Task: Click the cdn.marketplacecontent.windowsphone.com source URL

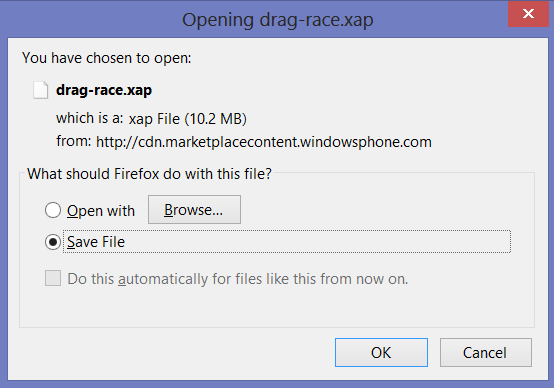Action: tap(264, 142)
